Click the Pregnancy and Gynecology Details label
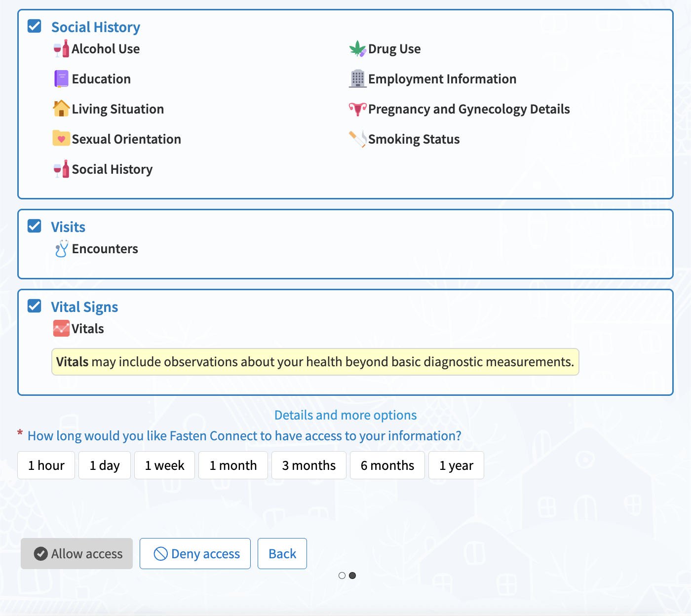Image resolution: width=691 pixels, height=616 pixels. (469, 109)
